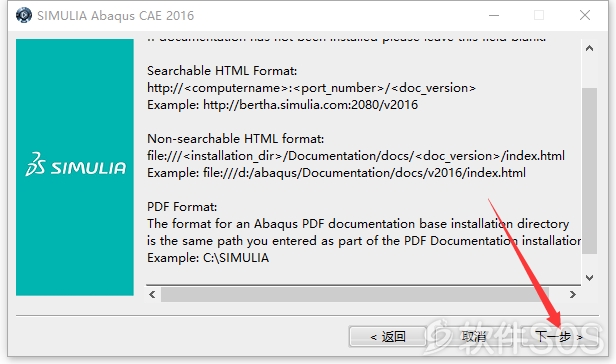Minimize the Abaqus installer window

tap(494, 15)
